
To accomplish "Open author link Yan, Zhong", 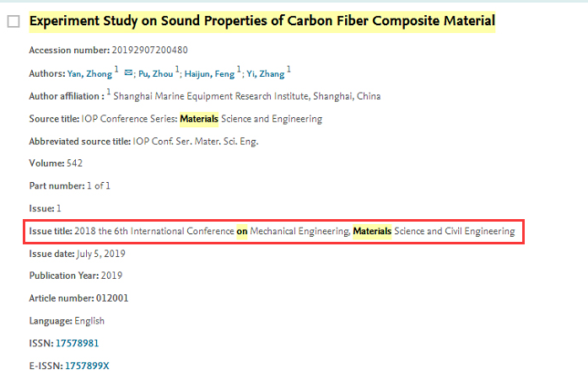I will [x=89, y=74].
